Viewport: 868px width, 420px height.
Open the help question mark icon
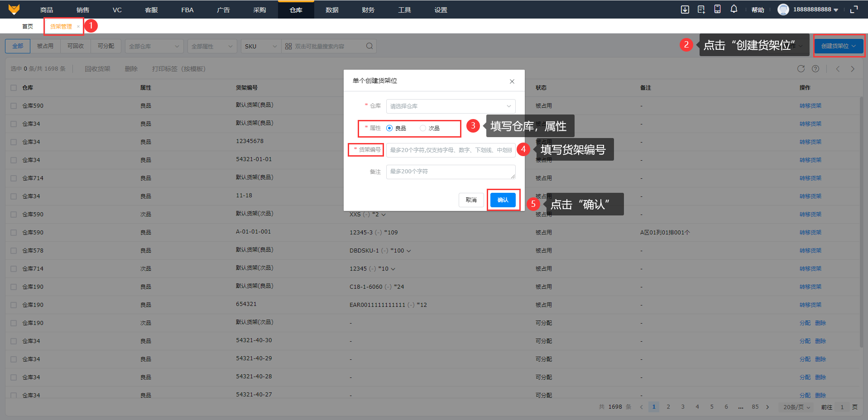[815, 69]
